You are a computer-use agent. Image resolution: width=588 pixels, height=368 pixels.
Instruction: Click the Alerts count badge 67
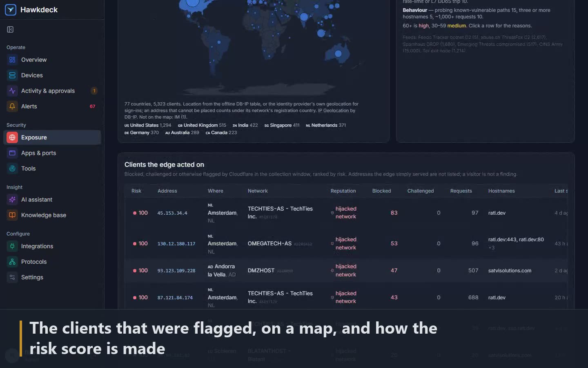point(92,106)
